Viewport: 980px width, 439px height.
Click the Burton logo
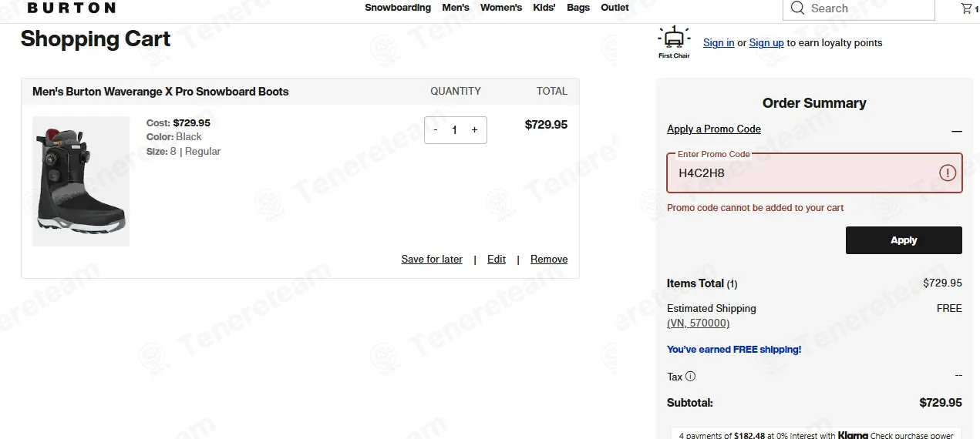tap(71, 8)
